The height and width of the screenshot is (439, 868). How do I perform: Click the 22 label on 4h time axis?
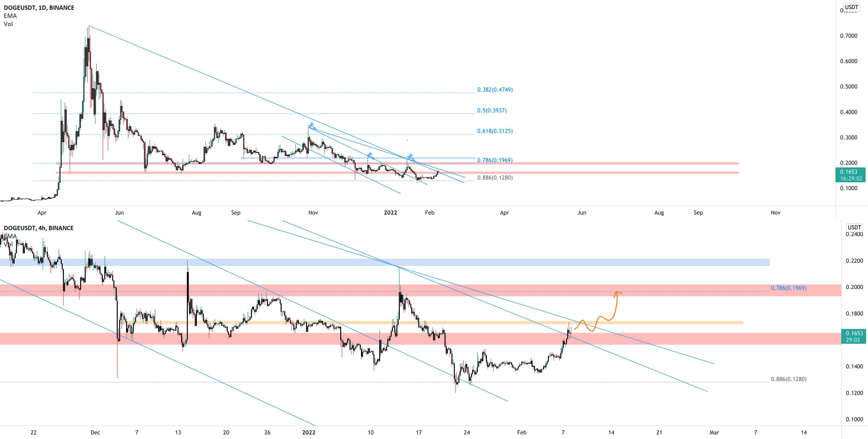33,433
